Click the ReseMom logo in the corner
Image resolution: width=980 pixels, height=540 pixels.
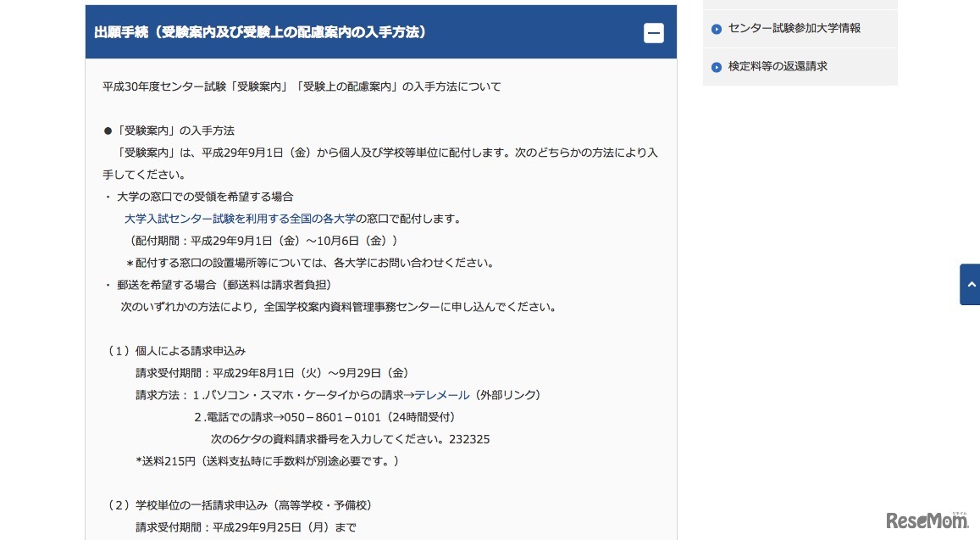[929, 522]
